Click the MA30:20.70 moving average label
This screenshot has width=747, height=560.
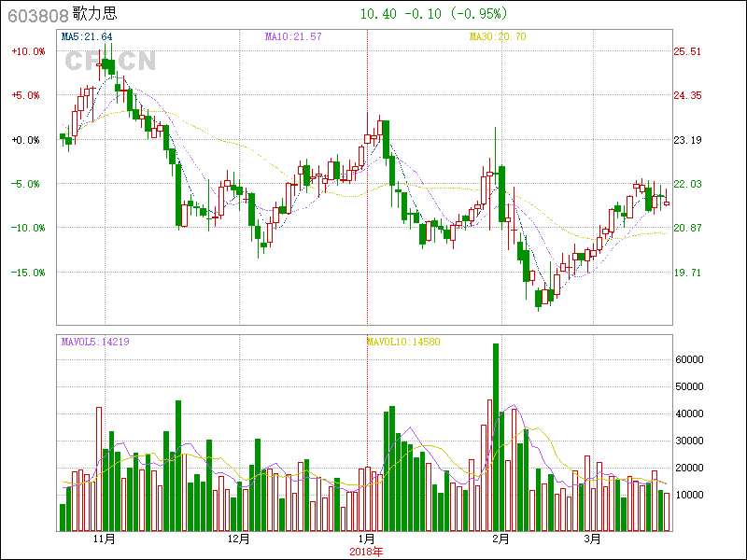click(497, 37)
